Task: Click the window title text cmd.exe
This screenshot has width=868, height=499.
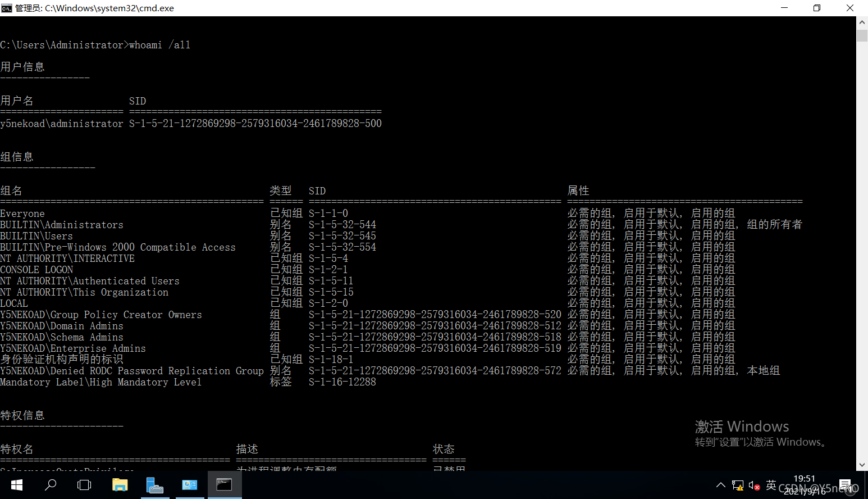Action: (x=94, y=8)
